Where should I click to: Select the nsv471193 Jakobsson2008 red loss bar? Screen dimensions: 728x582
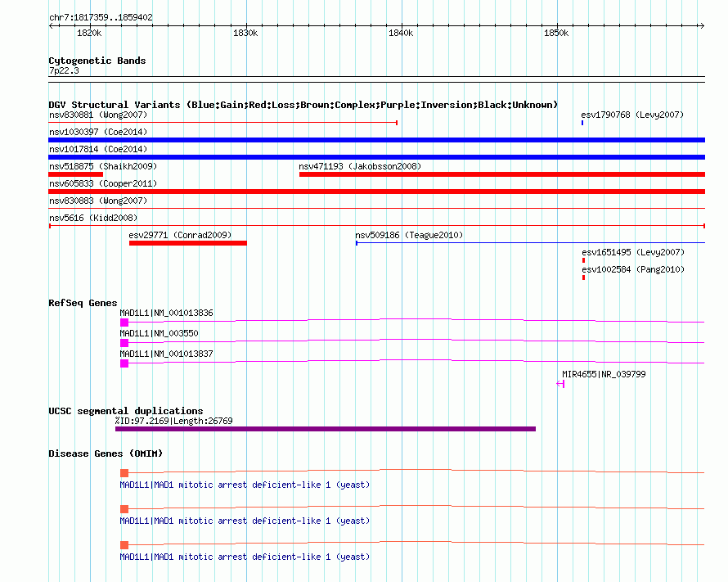(x=501, y=174)
